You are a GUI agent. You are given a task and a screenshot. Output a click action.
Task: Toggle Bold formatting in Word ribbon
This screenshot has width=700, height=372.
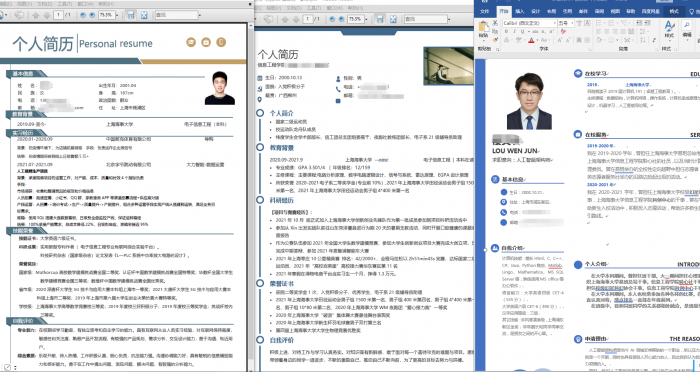point(506,32)
